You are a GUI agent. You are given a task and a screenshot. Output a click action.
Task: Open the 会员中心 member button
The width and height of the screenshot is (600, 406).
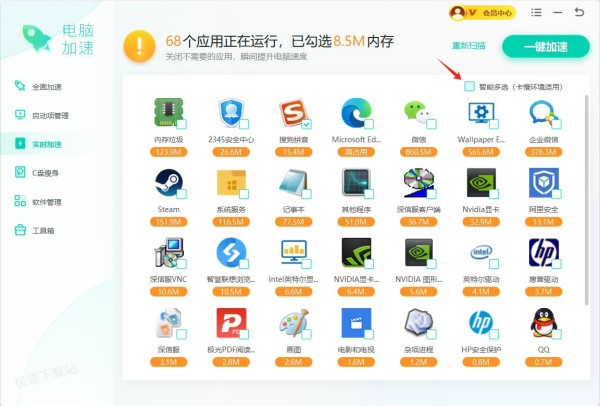(482, 13)
